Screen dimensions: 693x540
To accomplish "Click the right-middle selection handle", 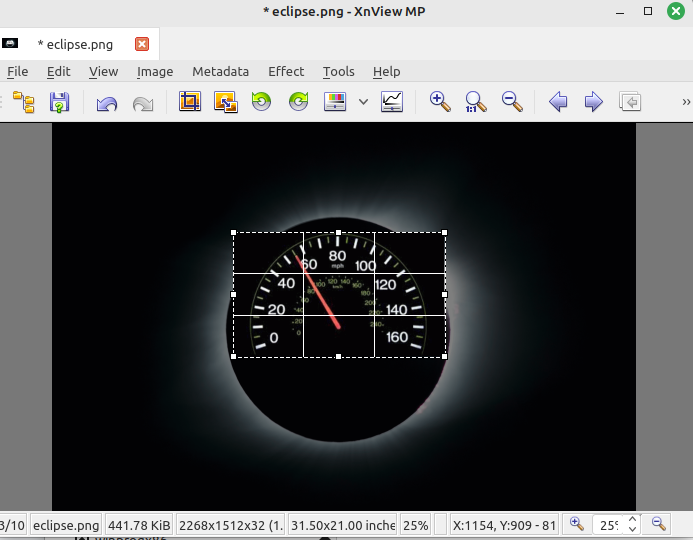I will (445, 294).
